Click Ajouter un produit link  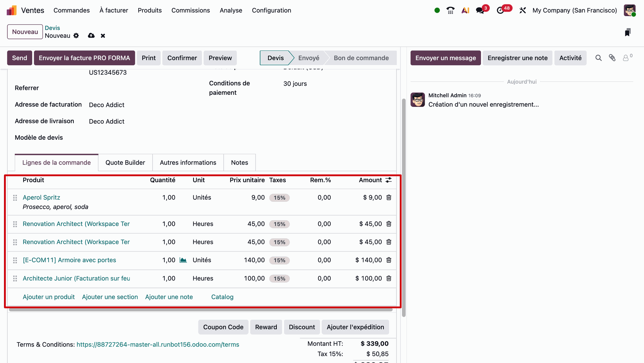[x=49, y=297]
